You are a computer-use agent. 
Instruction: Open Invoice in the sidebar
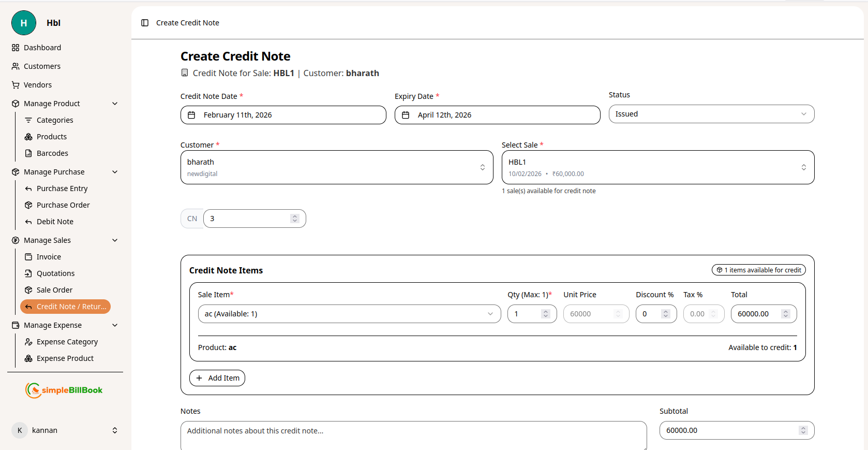pyautogui.click(x=49, y=257)
